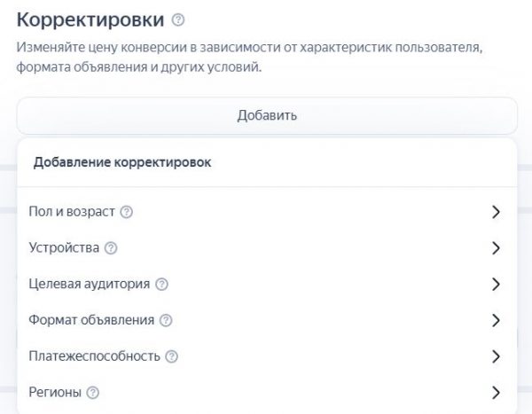532x414 pixels.
Task: Click the question mark icon next to Регионы
Action: pos(93,392)
